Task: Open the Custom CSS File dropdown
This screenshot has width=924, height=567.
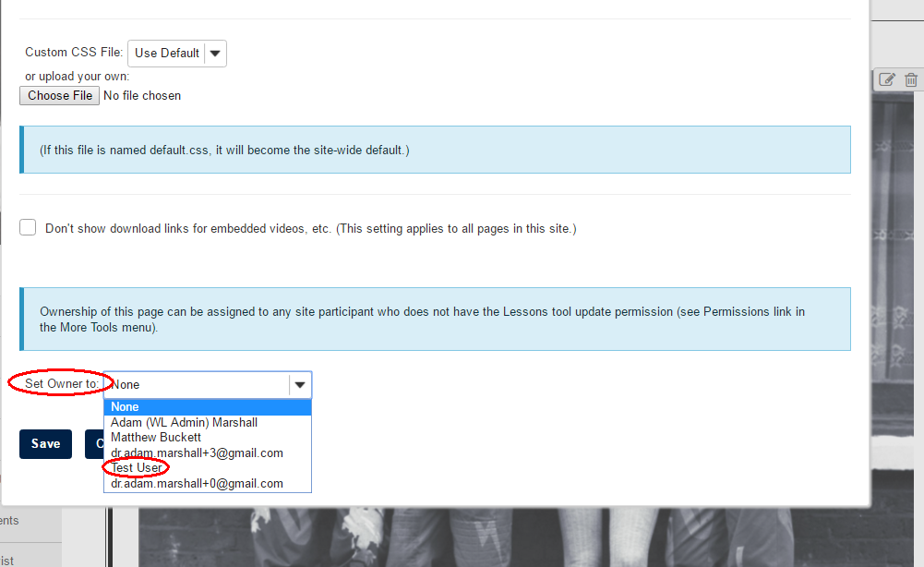Action: click(x=177, y=54)
